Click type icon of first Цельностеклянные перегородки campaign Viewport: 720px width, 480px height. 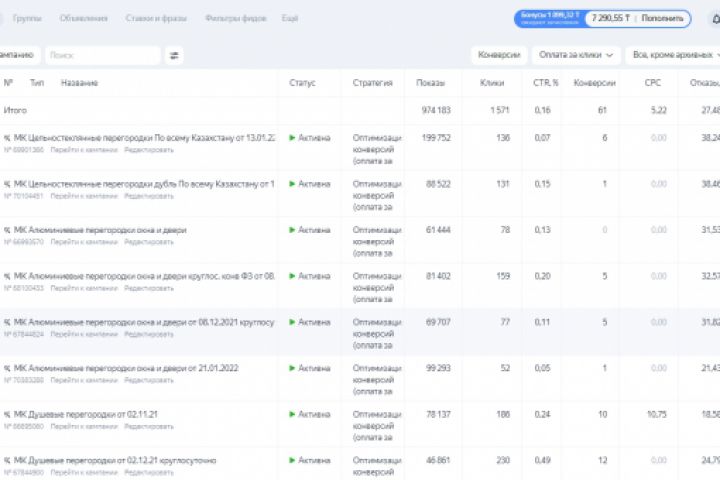(x=7, y=138)
